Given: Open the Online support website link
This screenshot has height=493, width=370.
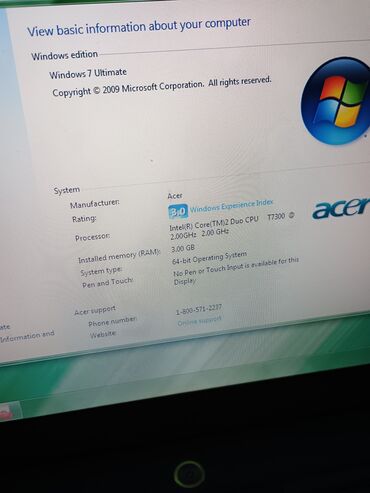Looking at the screenshot, I should [199, 321].
